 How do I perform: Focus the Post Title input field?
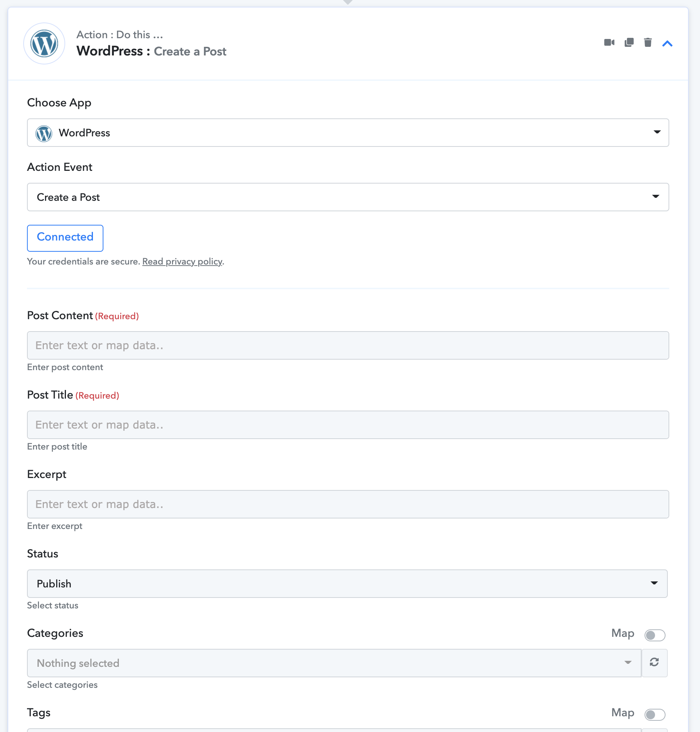click(x=348, y=425)
